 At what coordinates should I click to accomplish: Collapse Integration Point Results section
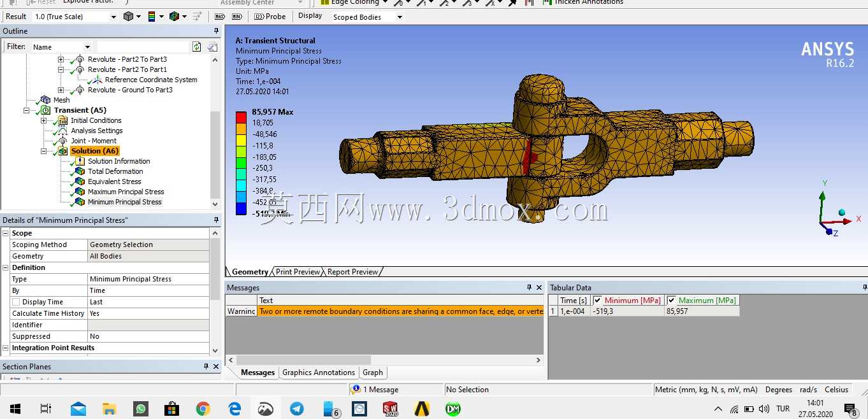6,348
